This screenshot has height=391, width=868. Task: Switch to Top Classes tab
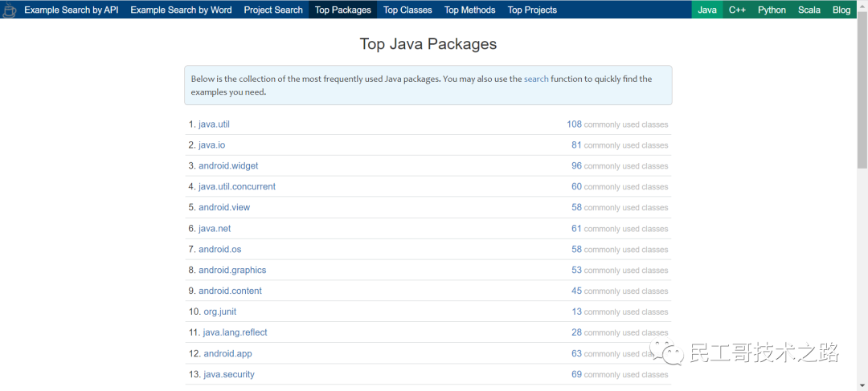click(x=407, y=10)
